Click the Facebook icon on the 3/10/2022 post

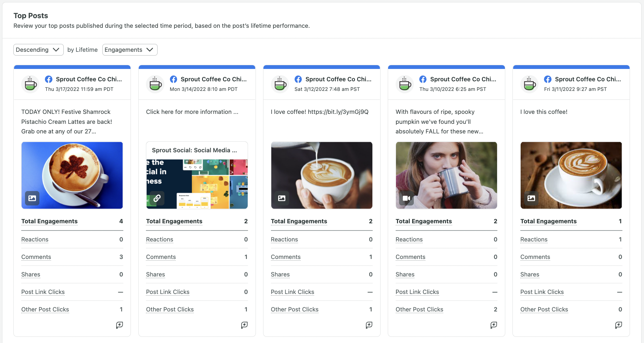423,79
